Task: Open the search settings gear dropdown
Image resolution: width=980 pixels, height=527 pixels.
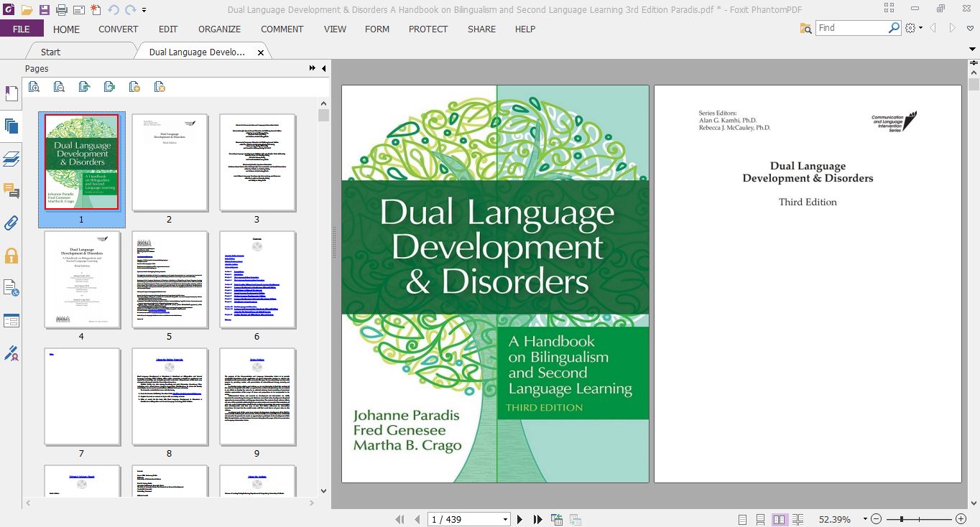Action: point(913,28)
